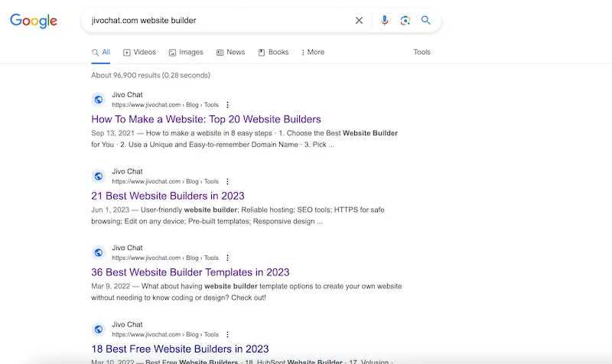Click the 'Sep 13, 2021' result snippet

pyautogui.click(x=244, y=139)
